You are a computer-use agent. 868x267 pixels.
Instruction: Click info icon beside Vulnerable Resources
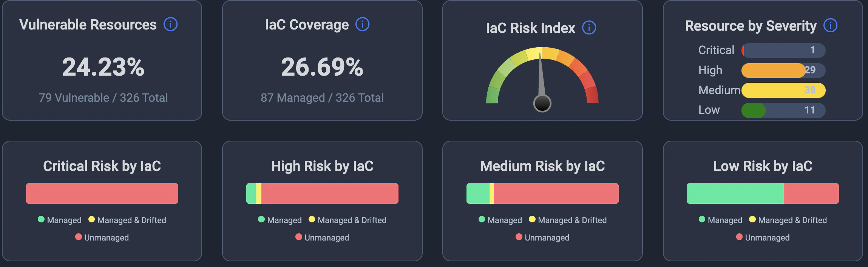(x=170, y=25)
